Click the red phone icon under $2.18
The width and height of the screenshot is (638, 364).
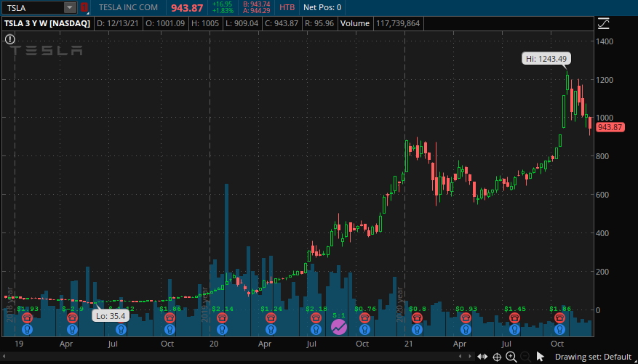click(x=316, y=318)
